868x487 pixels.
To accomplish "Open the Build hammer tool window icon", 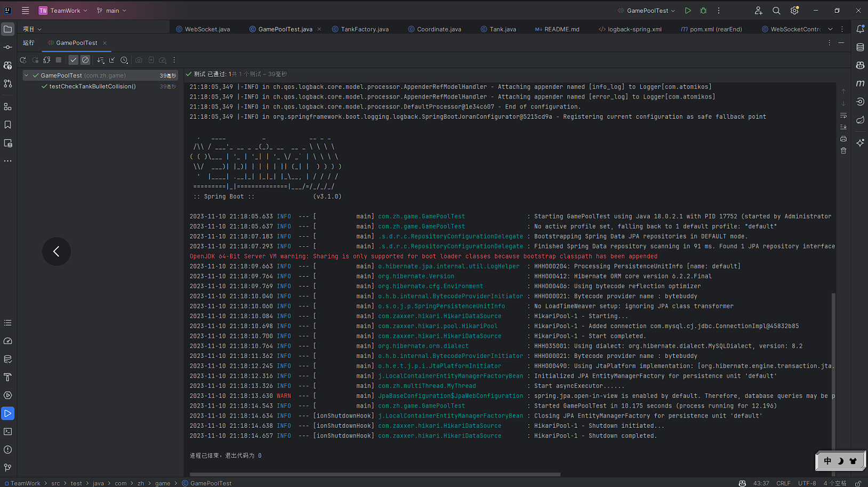I will [8, 377].
